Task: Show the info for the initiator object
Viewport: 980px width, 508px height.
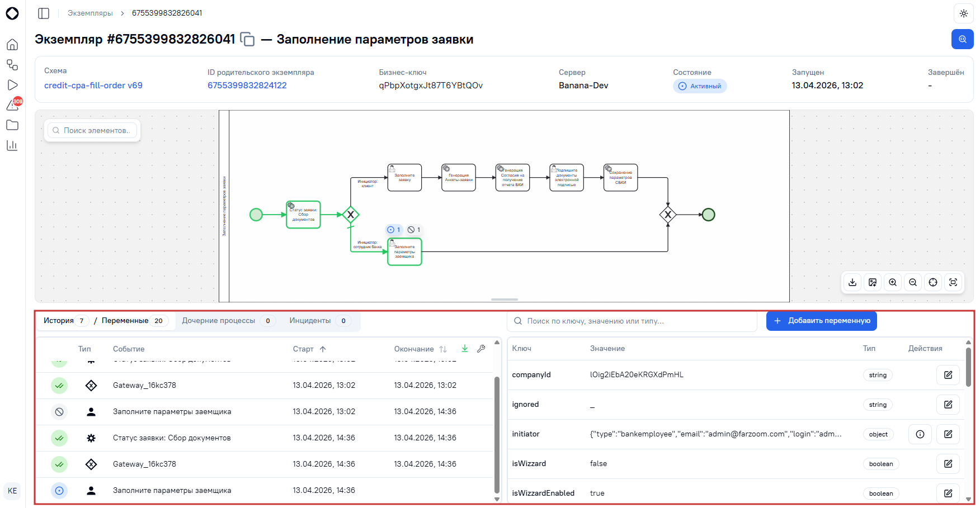Action: (x=920, y=434)
